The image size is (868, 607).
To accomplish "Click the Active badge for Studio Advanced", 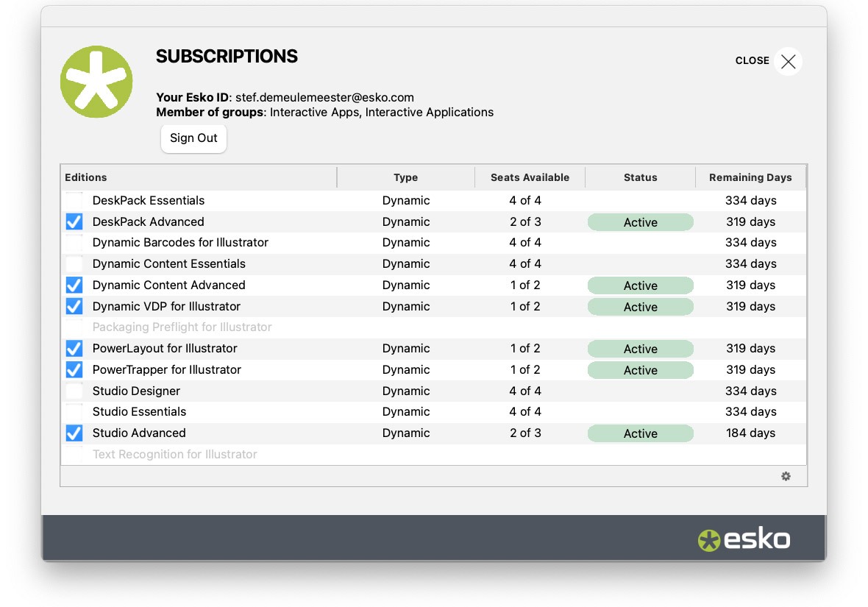I will (640, 433).
